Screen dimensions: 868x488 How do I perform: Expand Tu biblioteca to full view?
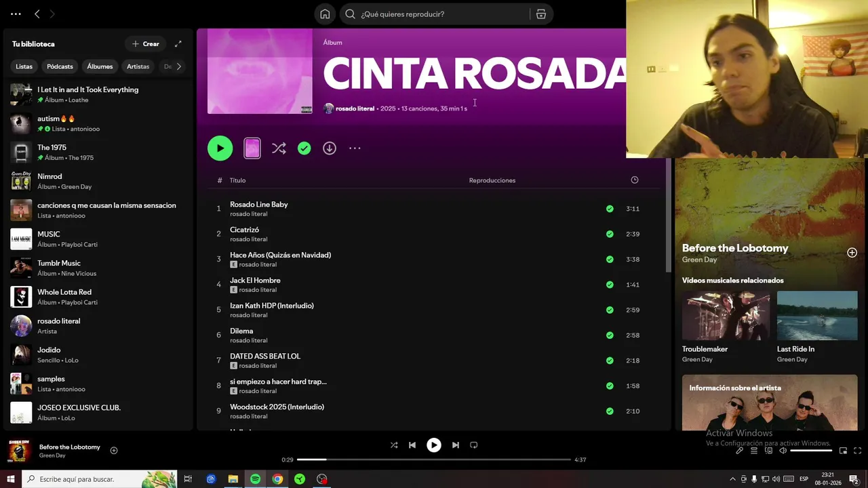tap(178, 44)
